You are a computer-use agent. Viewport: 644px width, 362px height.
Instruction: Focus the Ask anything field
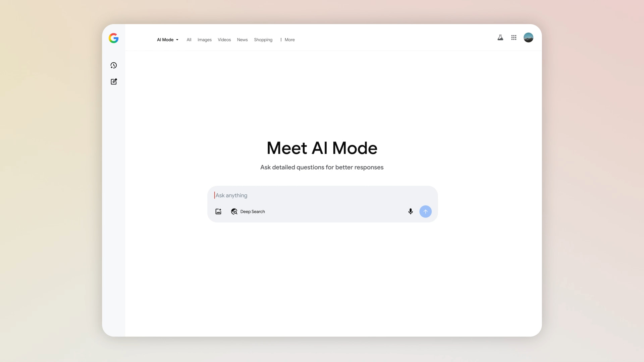pyautogui.click(x=322, y=195)
